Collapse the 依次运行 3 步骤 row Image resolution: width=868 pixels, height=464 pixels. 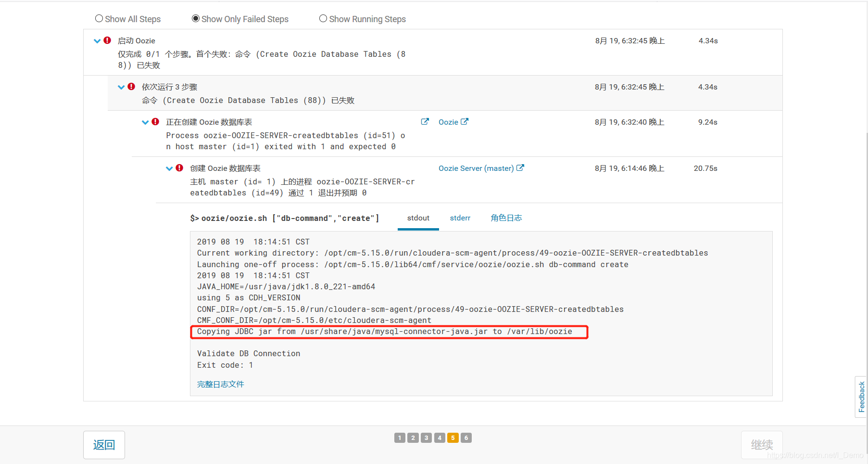click(121, 87)
